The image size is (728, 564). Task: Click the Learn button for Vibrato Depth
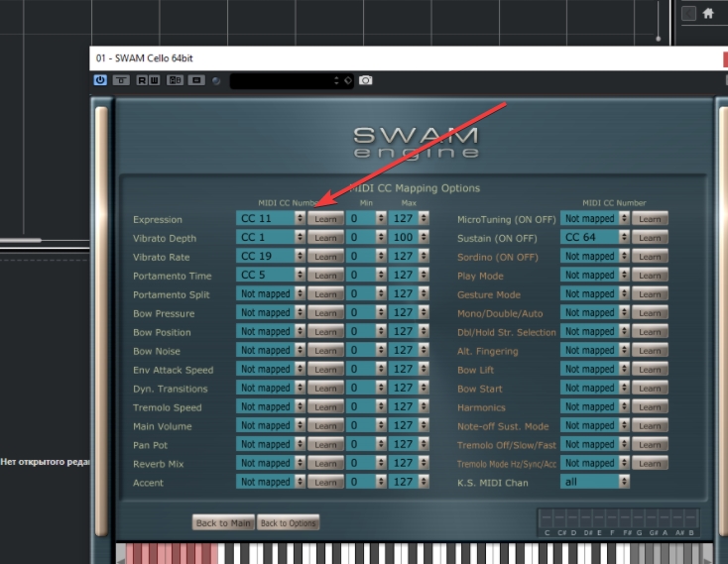[325, 238]
